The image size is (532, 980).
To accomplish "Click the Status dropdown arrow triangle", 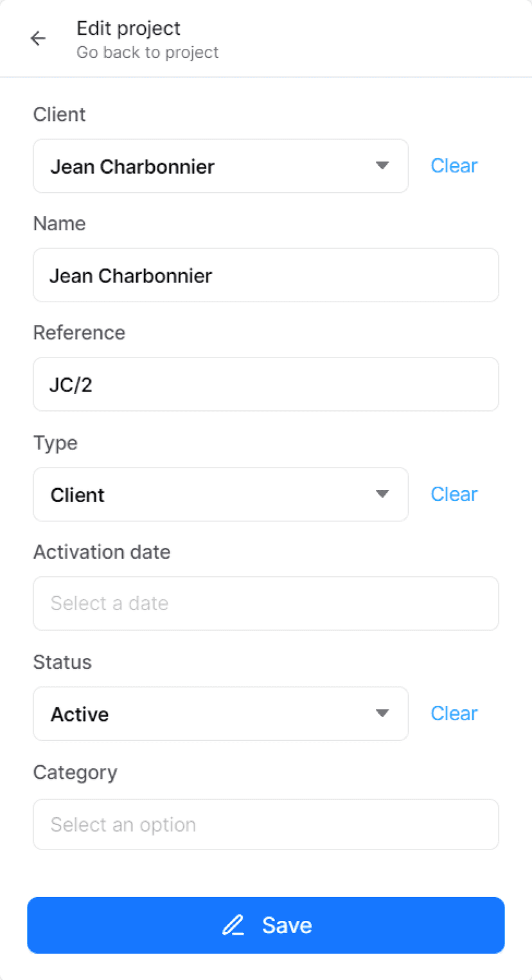I will click(x=382, y=714).
